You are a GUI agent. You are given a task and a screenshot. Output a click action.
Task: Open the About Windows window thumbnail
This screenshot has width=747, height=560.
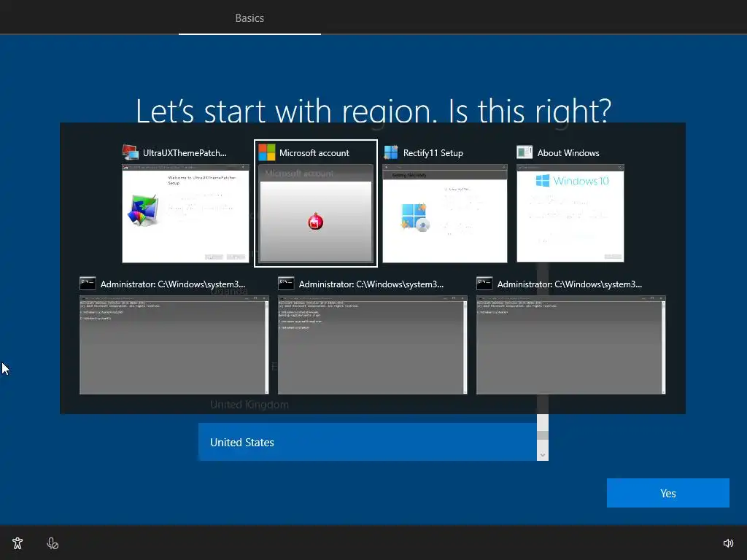coord(570,214)
